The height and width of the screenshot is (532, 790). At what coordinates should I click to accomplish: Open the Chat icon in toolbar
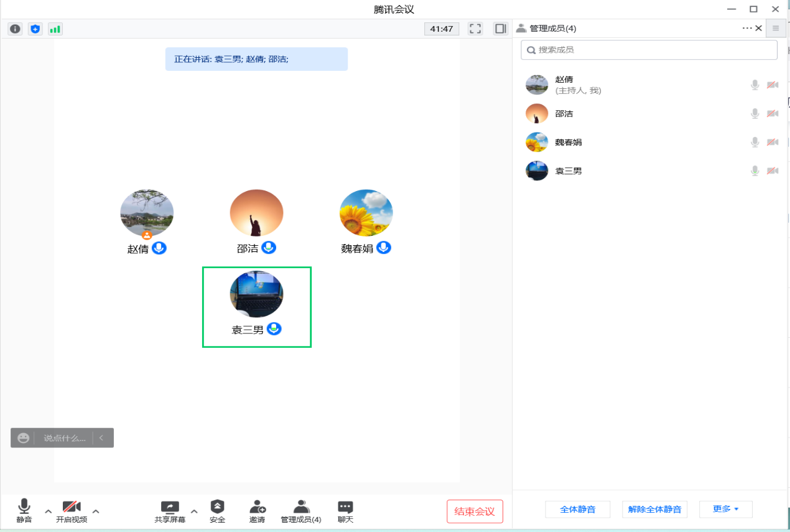(345, 511)
